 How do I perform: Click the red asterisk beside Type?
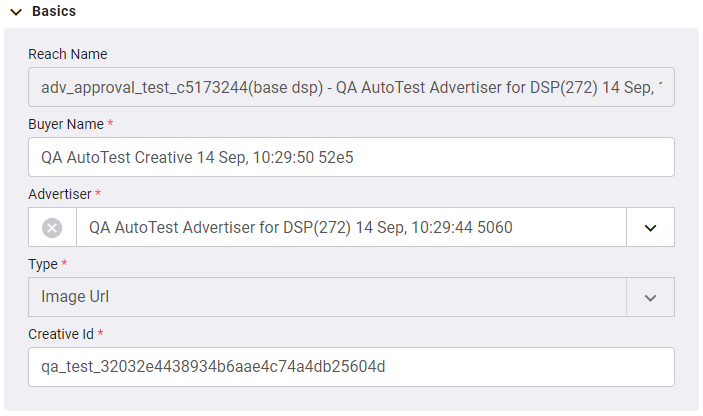(64, 262)
